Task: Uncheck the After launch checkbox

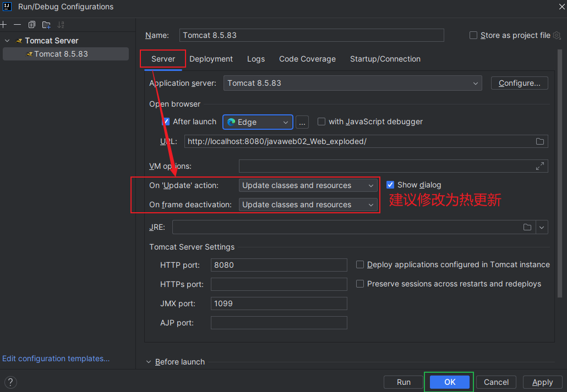Action: pyautogui.click(x=166, y=122)
